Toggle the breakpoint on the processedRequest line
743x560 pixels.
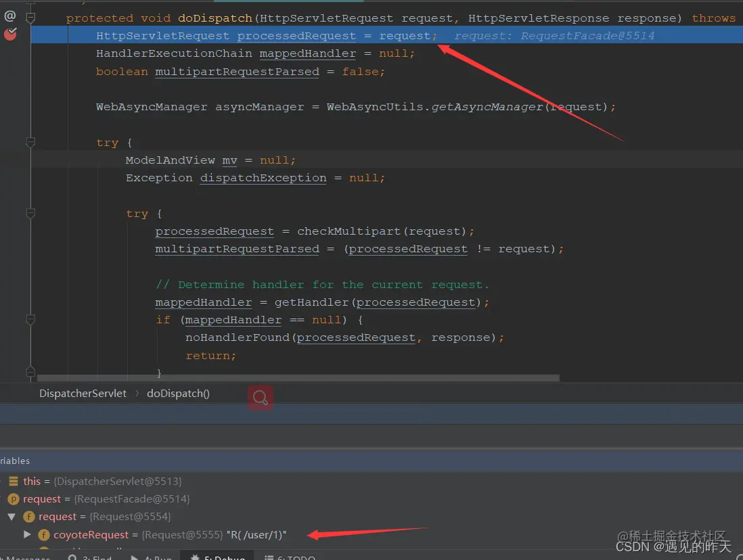[10, 34]
